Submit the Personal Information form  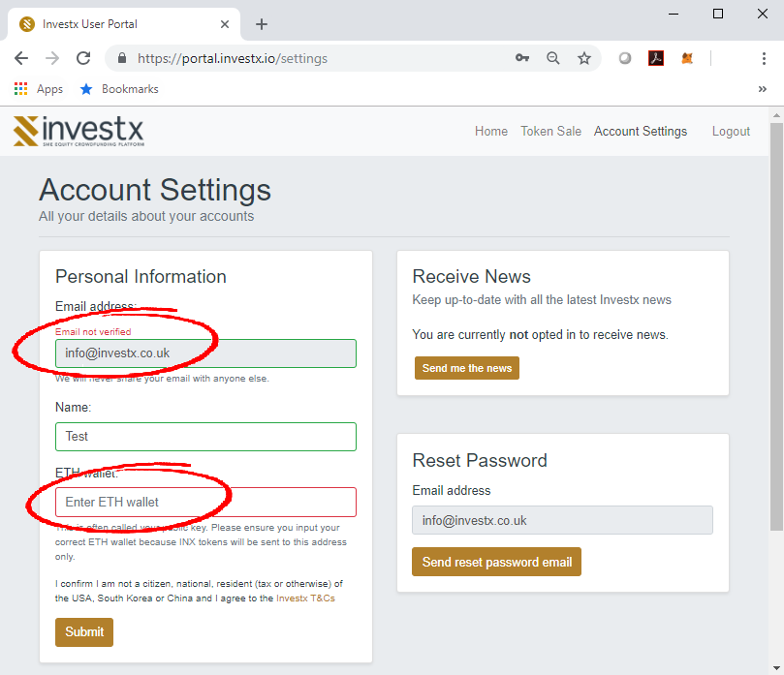84,632
